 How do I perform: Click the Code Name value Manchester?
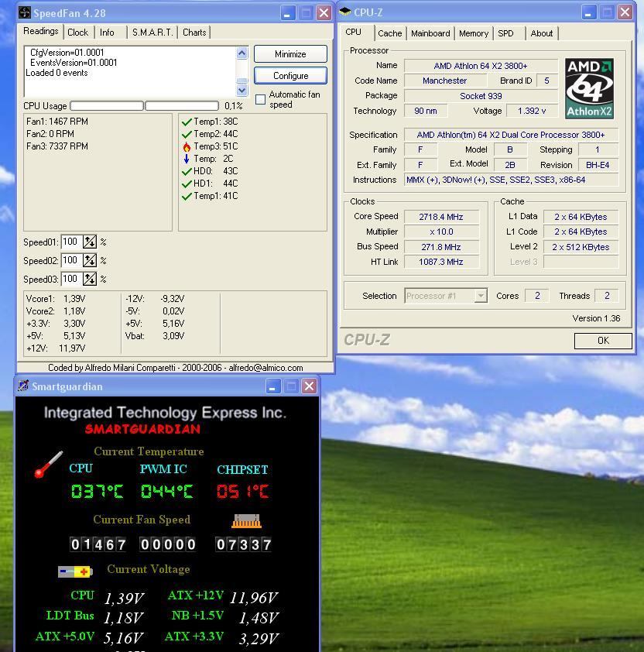444,81
